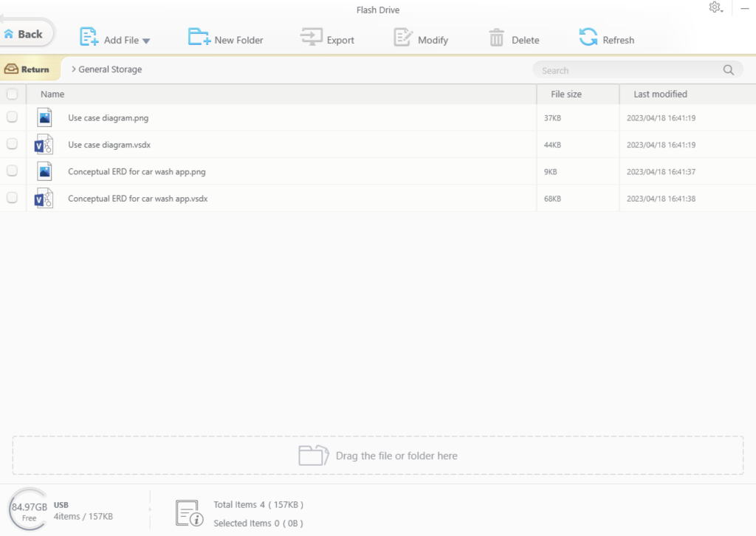Click the Visio icon of Conceptual ERD vsdx file
This screenshot has height=536, width=756.
[x=44, y=199]
